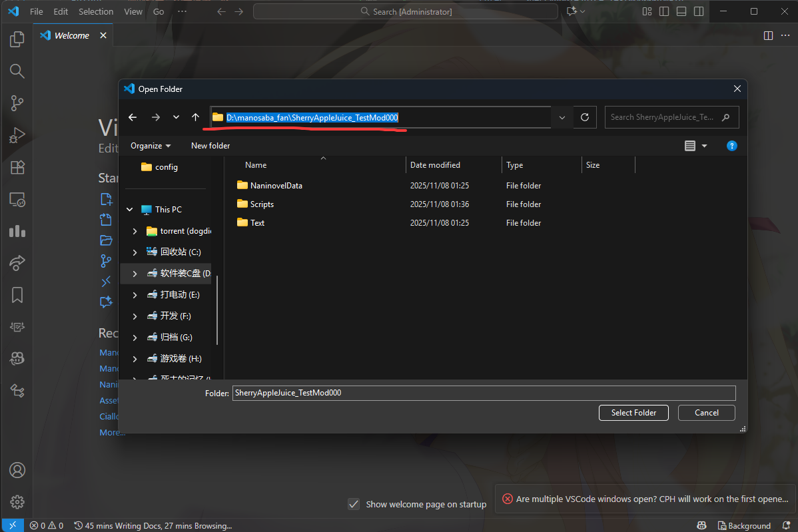Click the refresh button beside the address bar
The width and height of the screenshot is (798, 532).
click(x=585, y=117)
